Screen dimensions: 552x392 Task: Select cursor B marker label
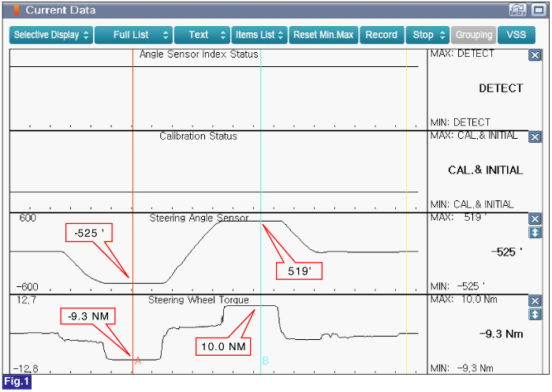(266, 360)
